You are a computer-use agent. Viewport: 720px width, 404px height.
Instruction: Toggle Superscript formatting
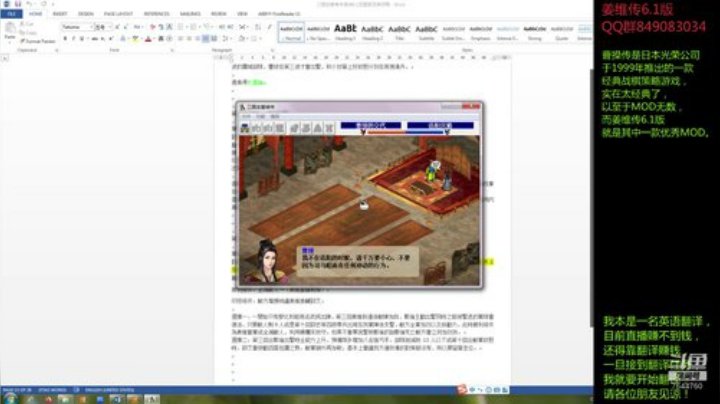pos(111,39)
